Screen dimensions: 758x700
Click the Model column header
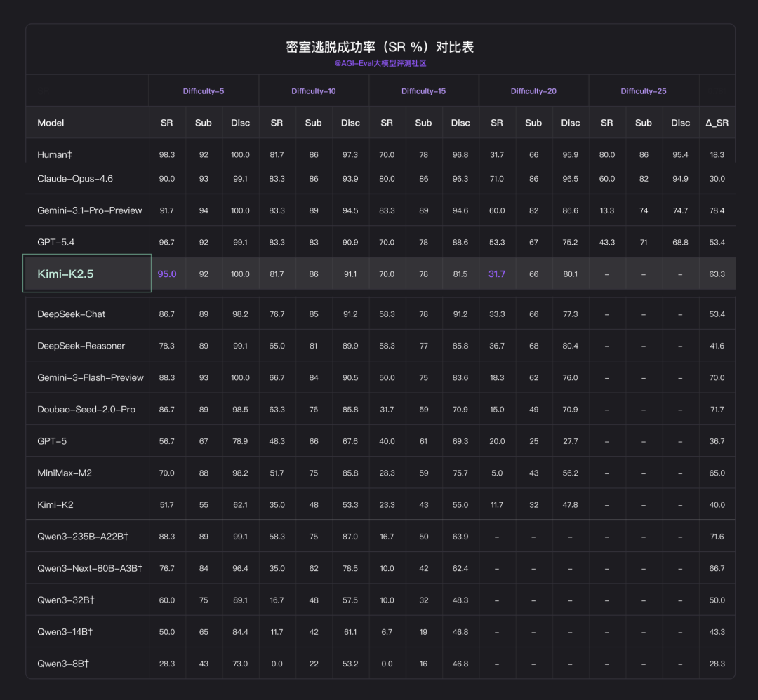(x=51, y=123)
